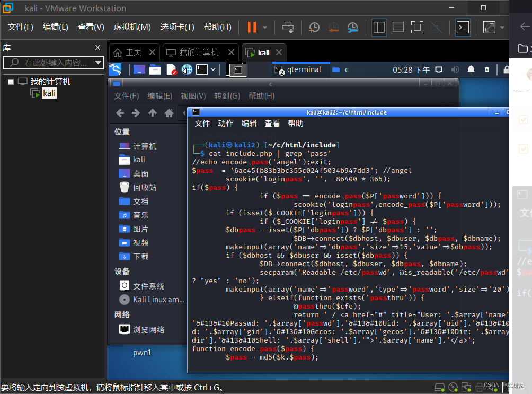
Task: Launch terminal emulator icon in Kali panel
Action: [202, 69]
